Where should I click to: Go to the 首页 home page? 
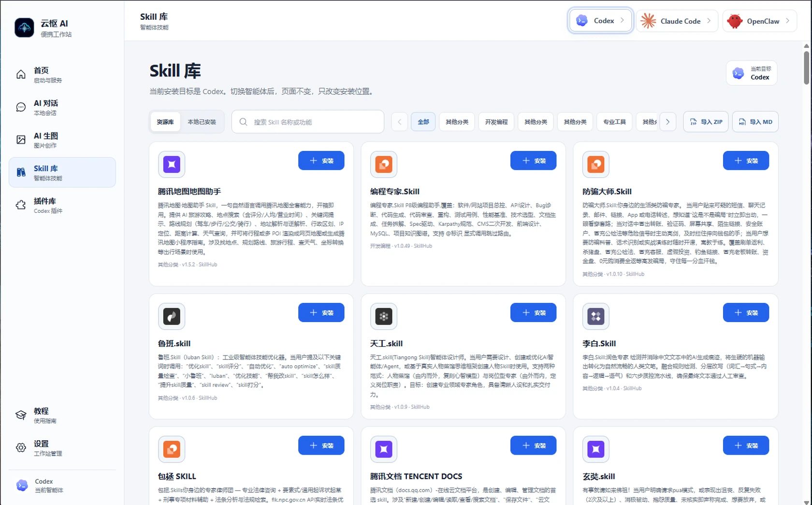62,74
